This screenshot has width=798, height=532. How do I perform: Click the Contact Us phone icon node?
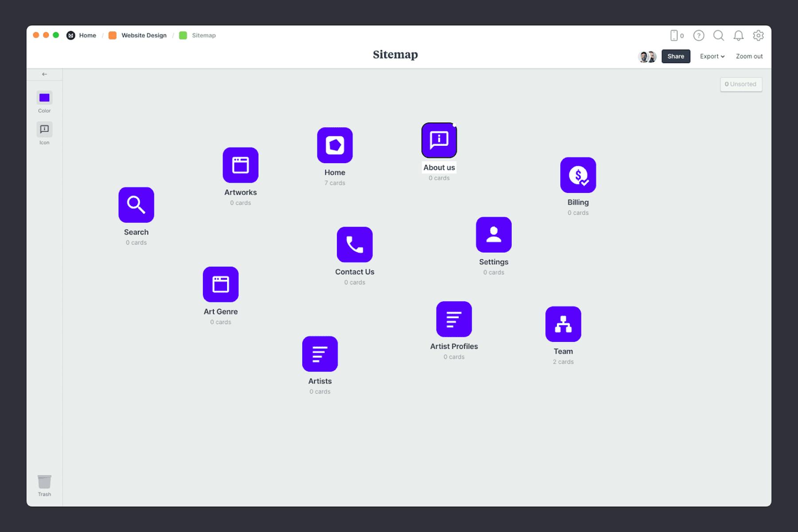(x=354, y=244)
